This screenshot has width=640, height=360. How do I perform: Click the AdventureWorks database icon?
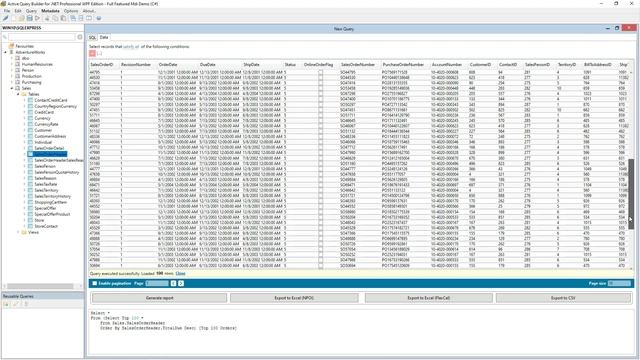(x=11, y=52)
